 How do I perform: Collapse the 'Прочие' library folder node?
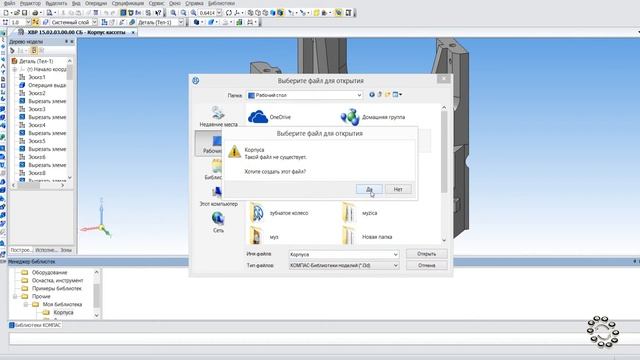click(15, 296)
